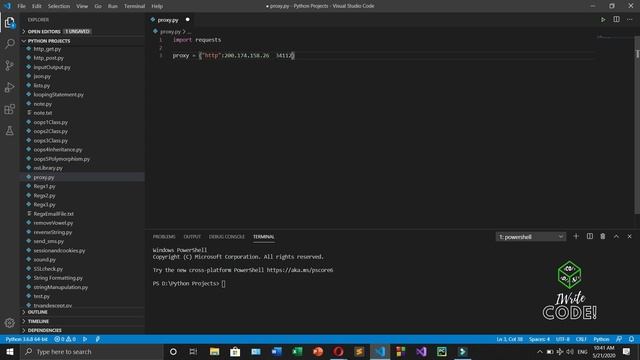Open the terminal shell selector '1: powershell'
640x360 pixels.
click(531, 237)
